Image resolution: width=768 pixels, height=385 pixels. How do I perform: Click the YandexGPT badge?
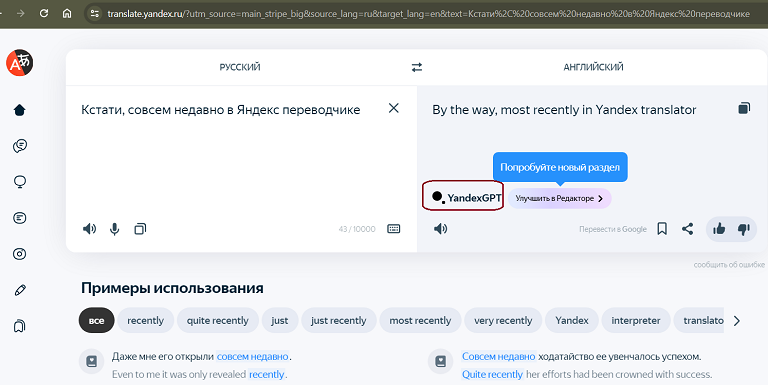[463, 197]
